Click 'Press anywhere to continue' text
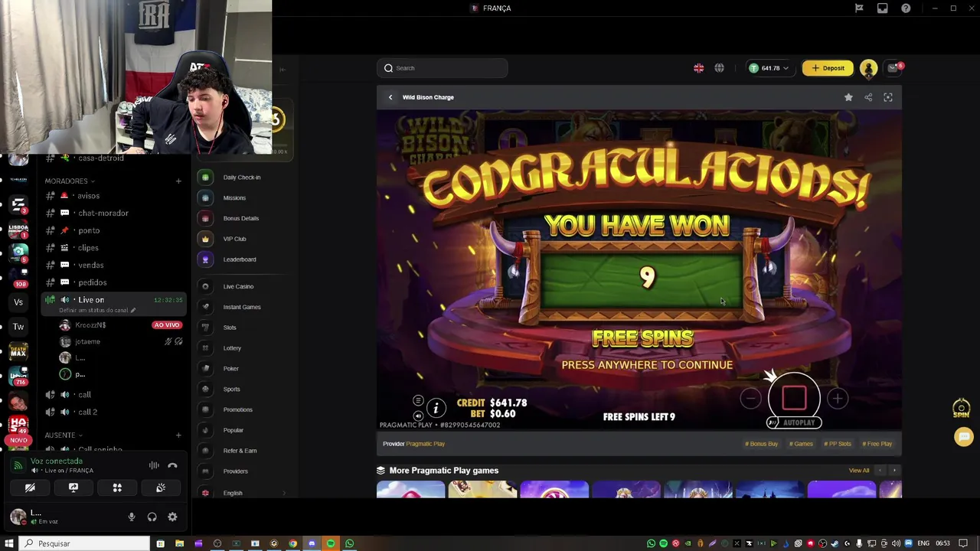This screenshot has height=551, width=980. (647, 365)
